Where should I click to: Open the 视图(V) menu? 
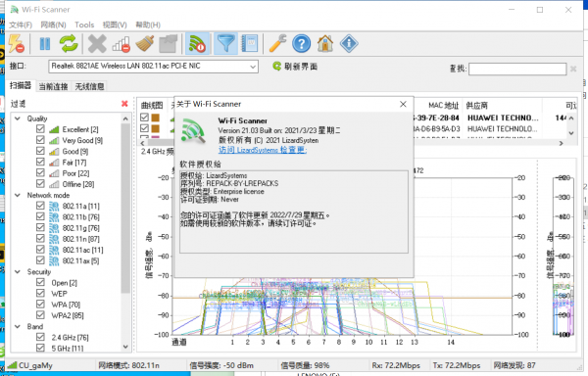tap(115, 24)
